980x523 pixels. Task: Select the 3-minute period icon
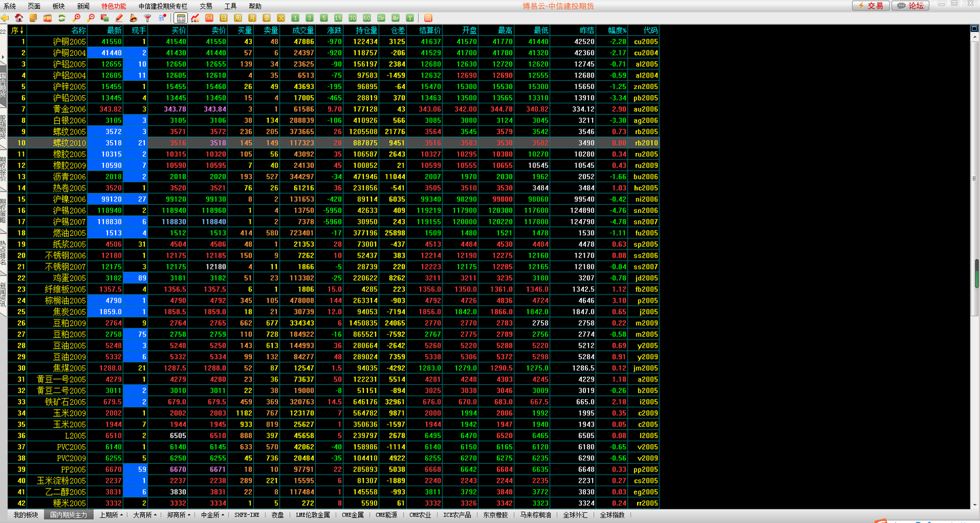[x=310, y=18]
